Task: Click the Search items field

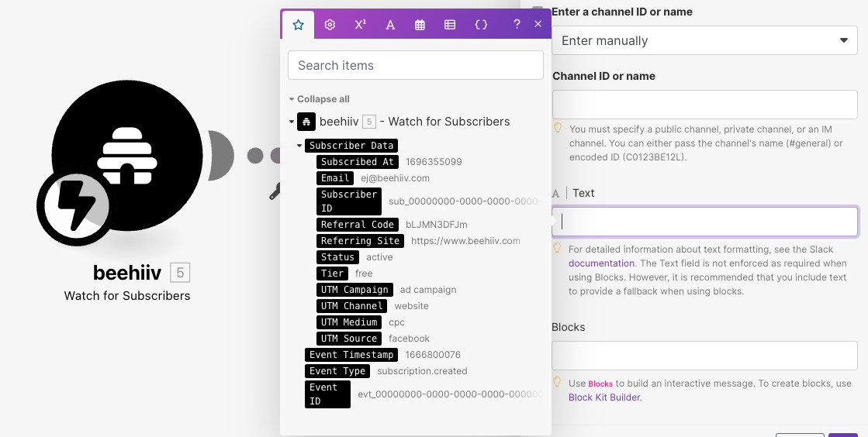Action: (x=415, y=65)
